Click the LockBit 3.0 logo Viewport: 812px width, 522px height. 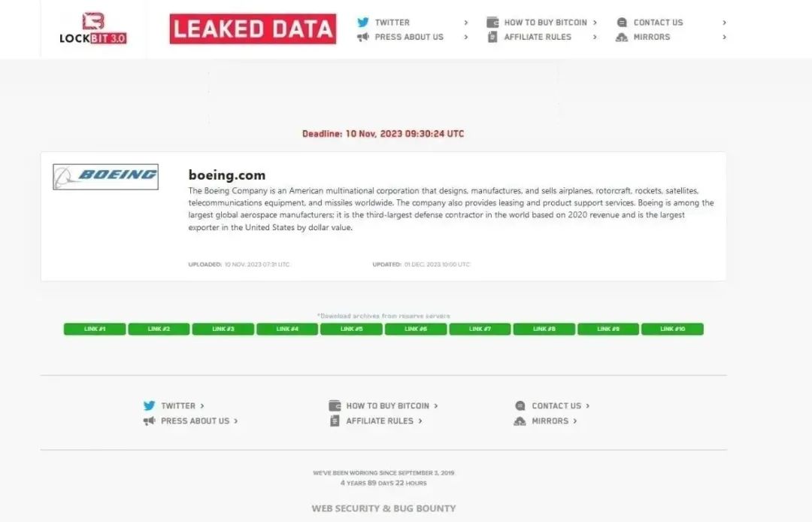pyautogui.click(x=93, y=28)
